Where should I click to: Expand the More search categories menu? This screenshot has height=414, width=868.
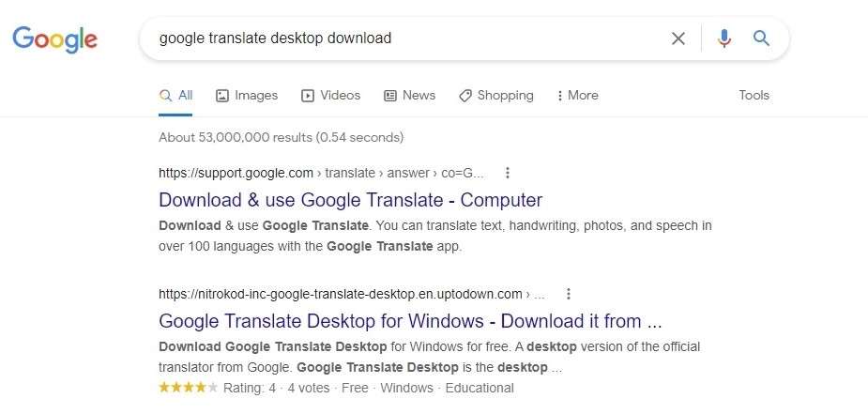[x=577, y=95]
